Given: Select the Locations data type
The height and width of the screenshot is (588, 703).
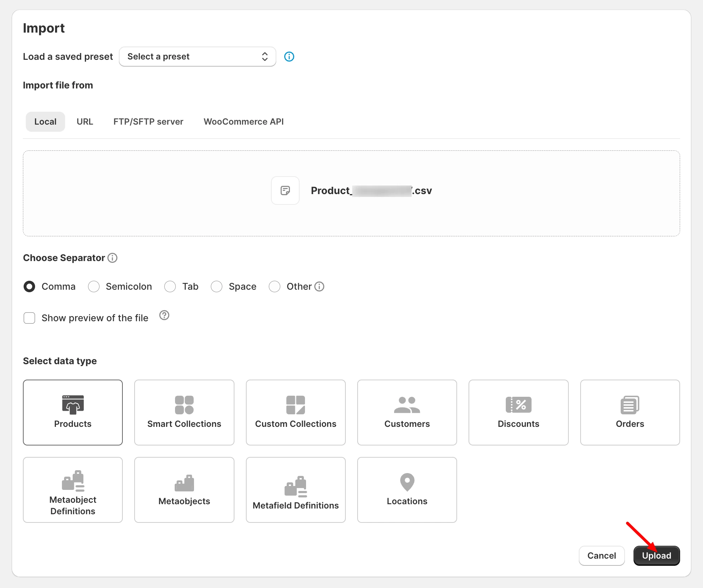Looking at the screenshot, I should pyautogui.click(x=407, y=490).
